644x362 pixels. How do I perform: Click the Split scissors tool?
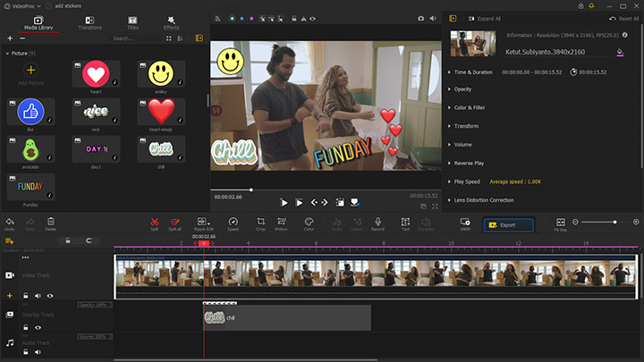tap(154, 221)
